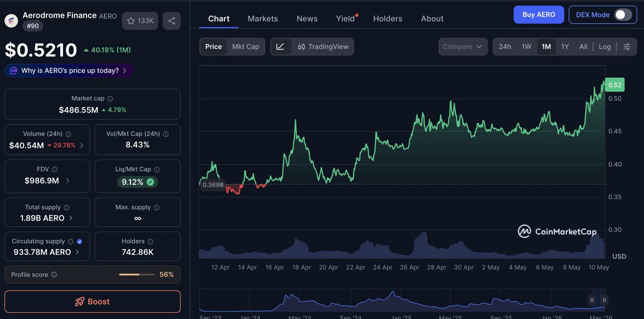Click the Max. supply info icon
644x319 pixels.
(x=157, y=207)
